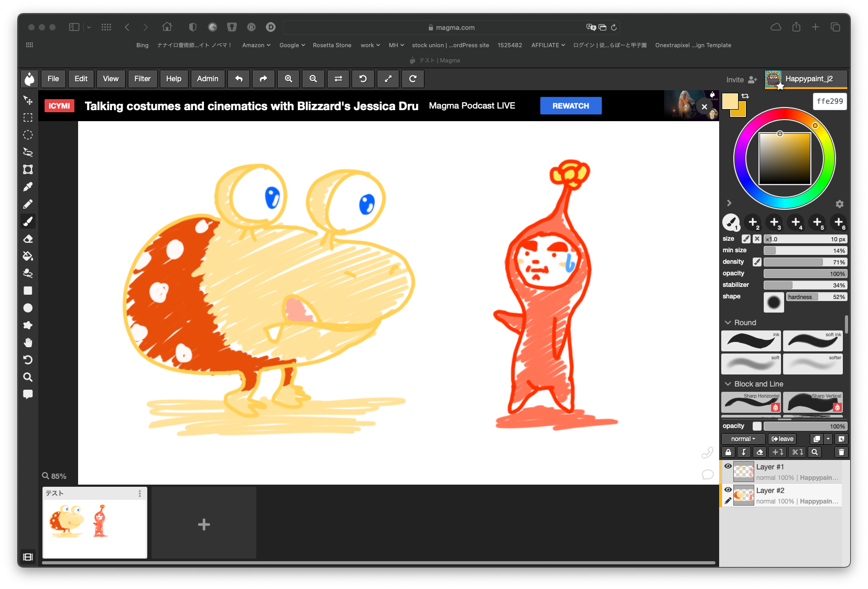The width and height of the screenshot is (868, 589).
Task: Add a new artboard with plus tile
Action: (x=204, y=524)
